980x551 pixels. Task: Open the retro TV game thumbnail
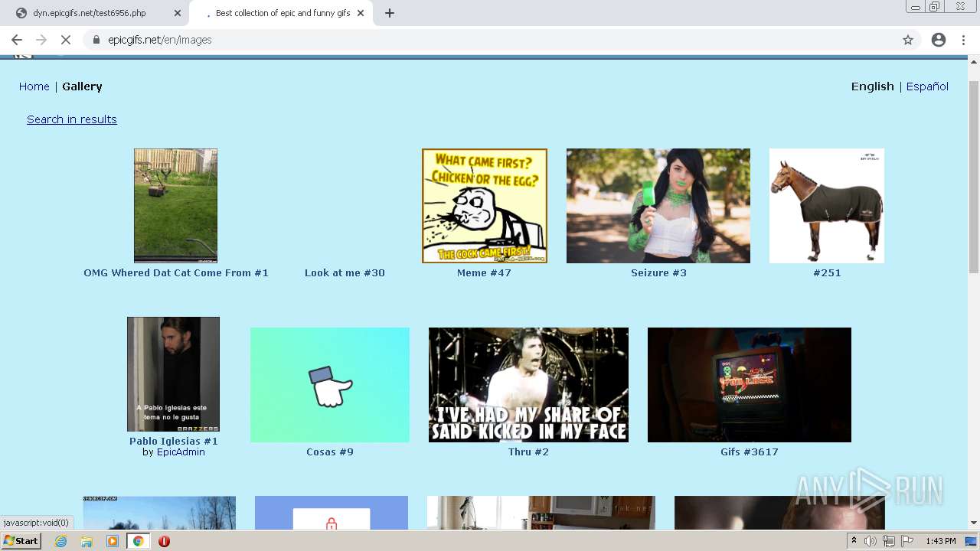coord(750,385)
